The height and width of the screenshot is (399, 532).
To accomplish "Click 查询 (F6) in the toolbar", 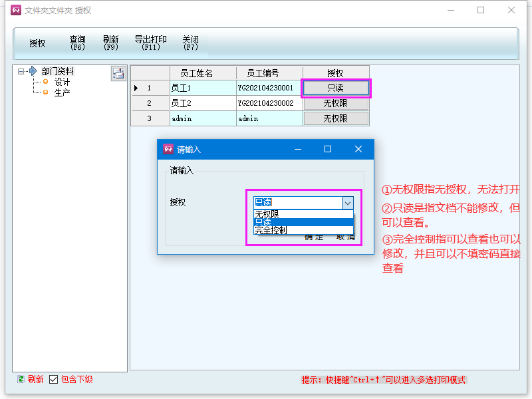I will click(78, 43).
